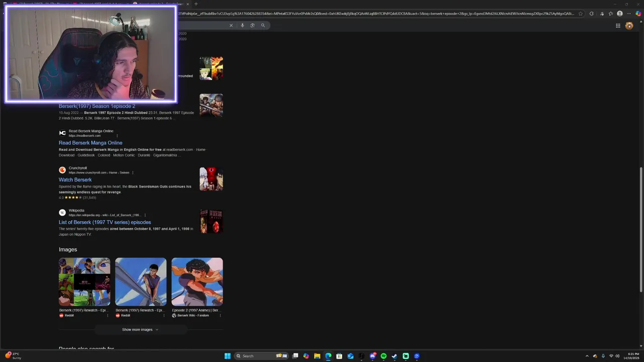Viewport: 644px width, 362px height.
Task: Open options for Crunchyroll result
Action: pyautogui.click(x=133, y=172)
